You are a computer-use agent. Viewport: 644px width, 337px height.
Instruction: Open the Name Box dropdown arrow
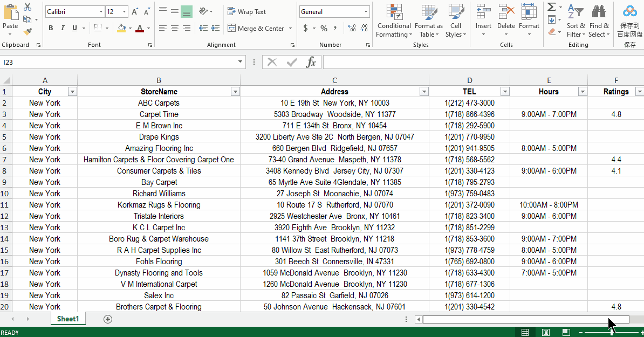pyautogui.click(x=240, y=62)
